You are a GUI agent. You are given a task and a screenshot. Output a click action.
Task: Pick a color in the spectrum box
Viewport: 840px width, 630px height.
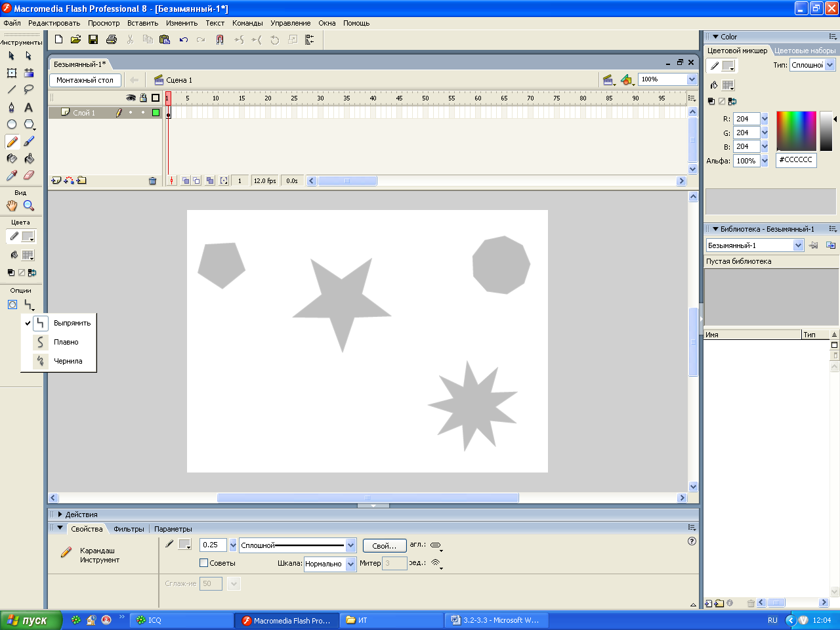point(796,131)
